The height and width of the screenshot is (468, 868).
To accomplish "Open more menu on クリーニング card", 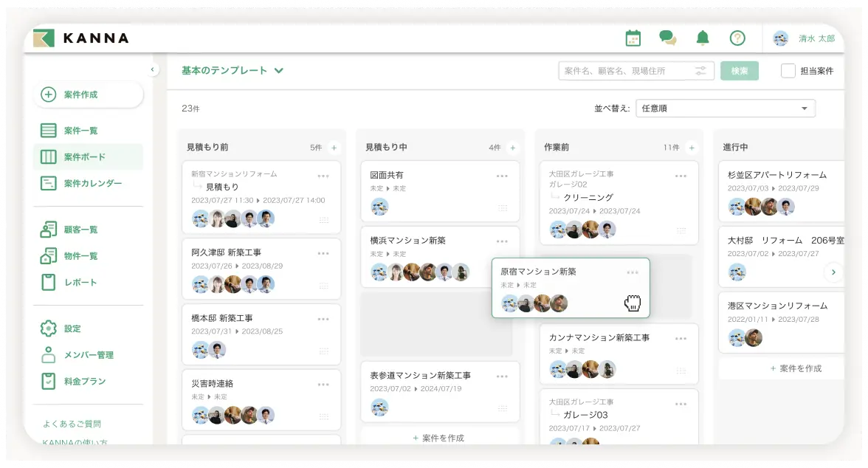I will [x=681, y=176].
